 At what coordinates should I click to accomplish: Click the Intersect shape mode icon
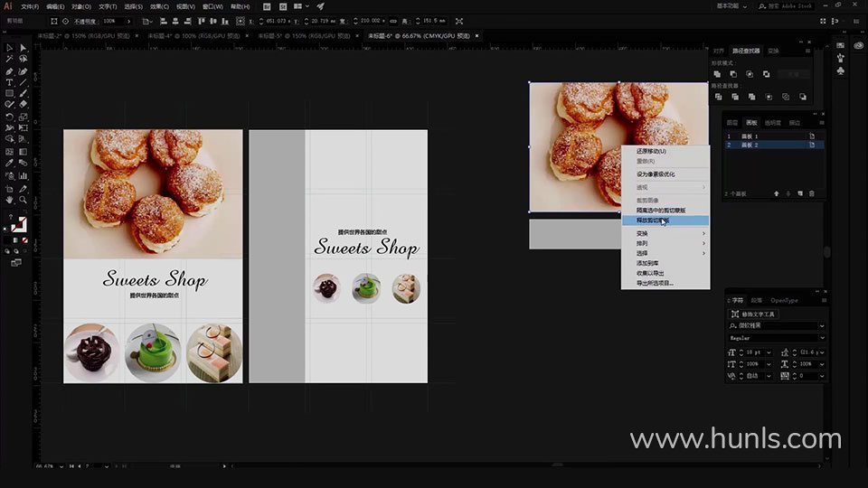(x=750, y=74)
